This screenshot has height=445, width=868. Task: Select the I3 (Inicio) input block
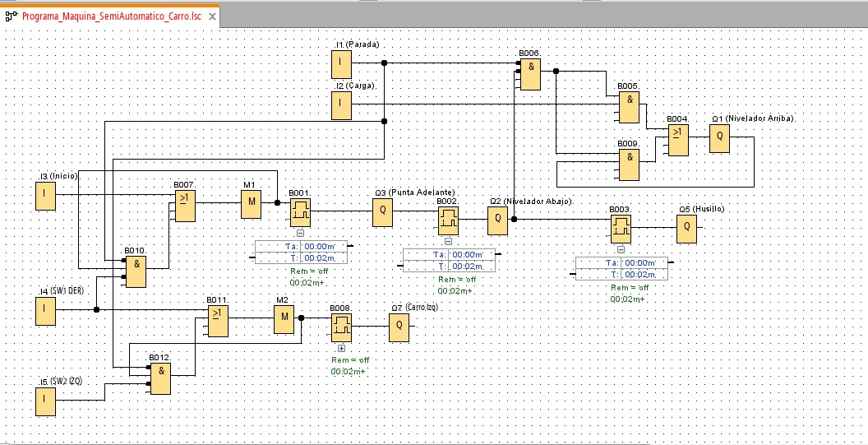44,195
